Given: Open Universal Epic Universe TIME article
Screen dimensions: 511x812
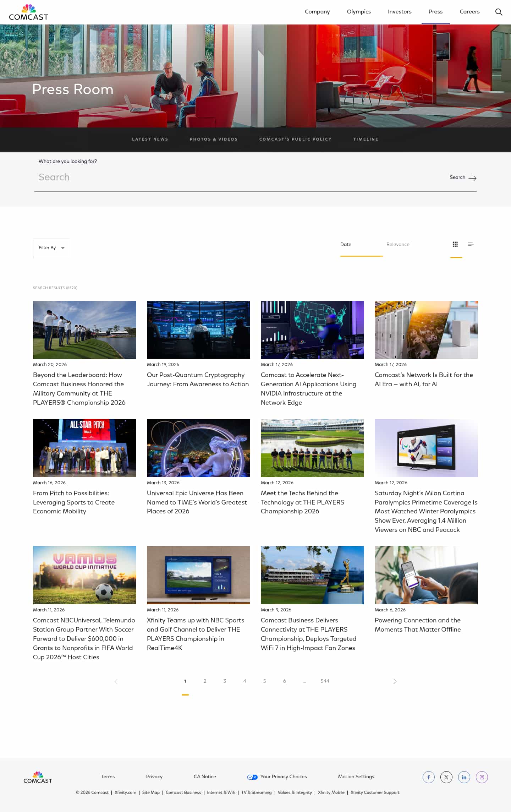Looking at the screenshot, I should coord(197,502).
